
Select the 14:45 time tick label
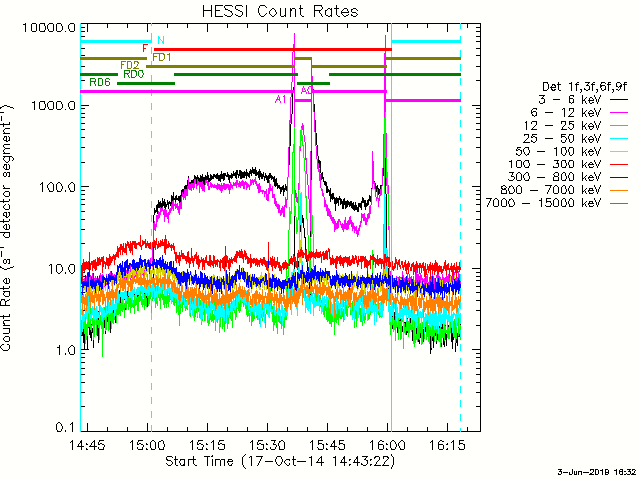87,444
